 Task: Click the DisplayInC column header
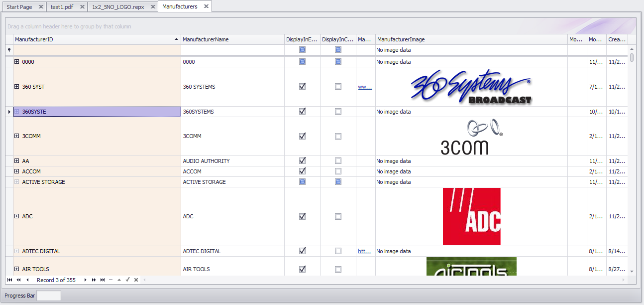338,39
